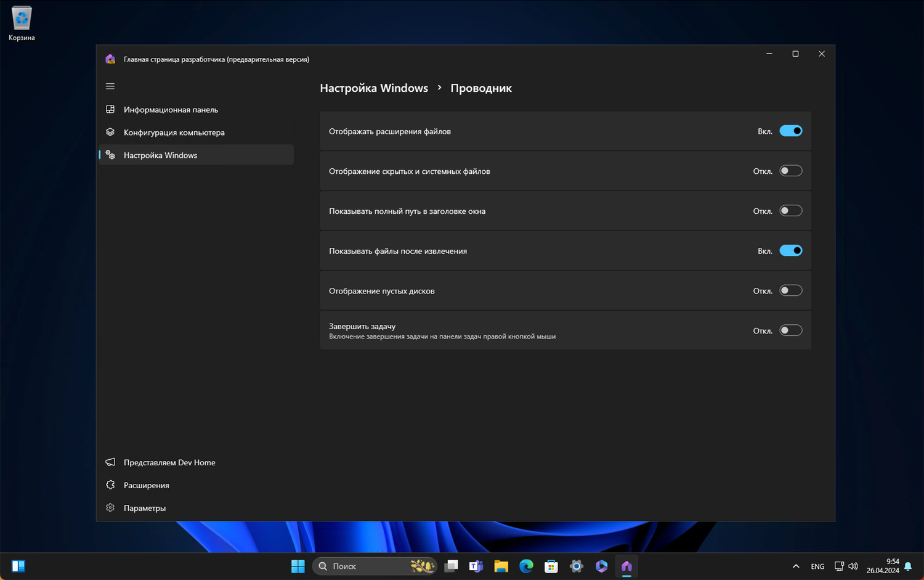The height and width of the screenshot is (580, 924).
Task: Open Task View from the taskbar
Action: [x=452, y=566]
